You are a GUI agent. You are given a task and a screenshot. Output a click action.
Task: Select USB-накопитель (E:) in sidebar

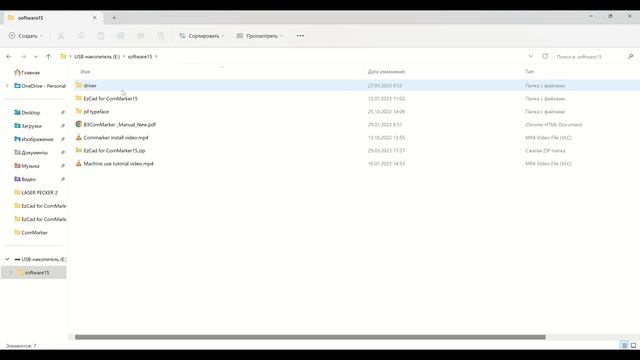pyautogui.click(x=40, y=259)
